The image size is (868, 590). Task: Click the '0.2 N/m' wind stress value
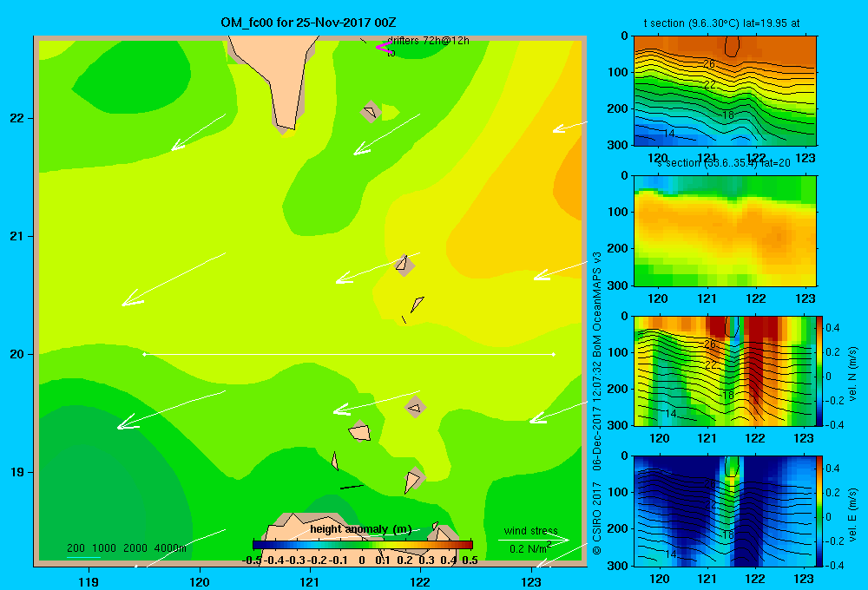tap(530, 548)
